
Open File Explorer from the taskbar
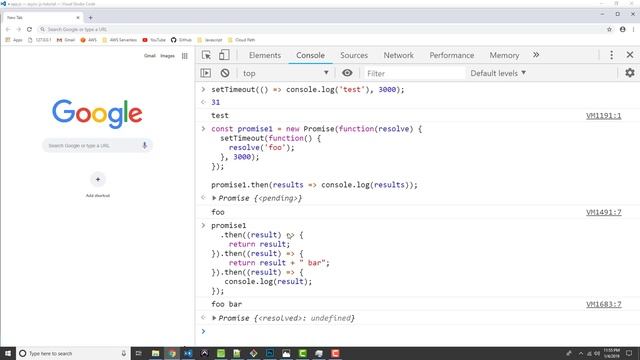(156, 353)
